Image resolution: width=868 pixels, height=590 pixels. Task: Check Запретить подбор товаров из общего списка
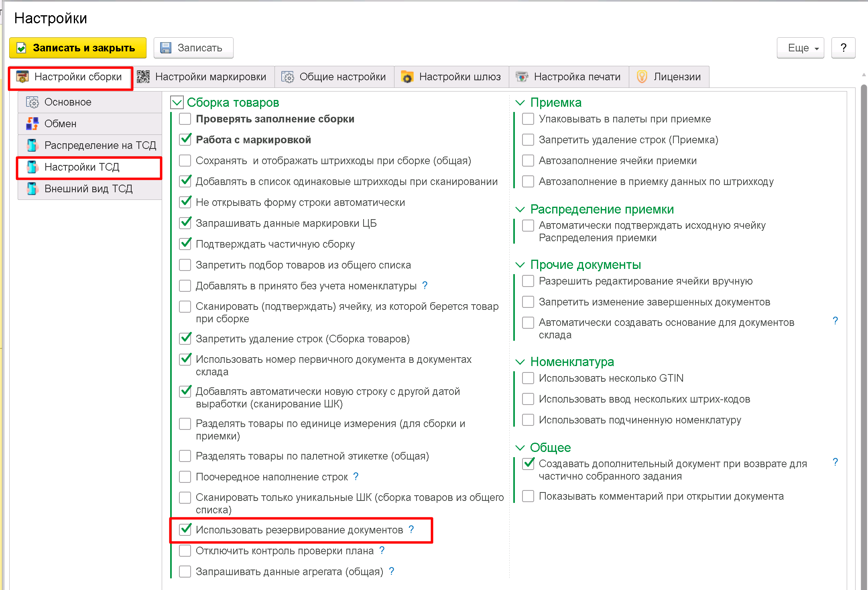point(185,265)
